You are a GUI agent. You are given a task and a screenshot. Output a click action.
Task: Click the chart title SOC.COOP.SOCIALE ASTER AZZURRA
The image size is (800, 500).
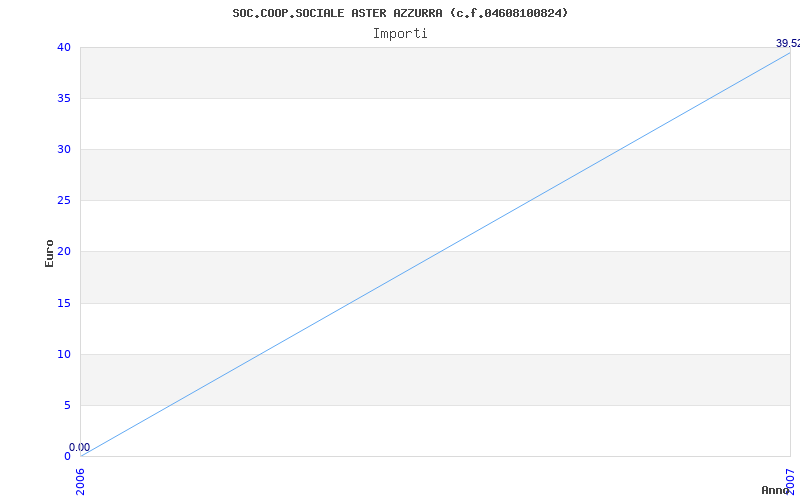[x=400, y=14]
